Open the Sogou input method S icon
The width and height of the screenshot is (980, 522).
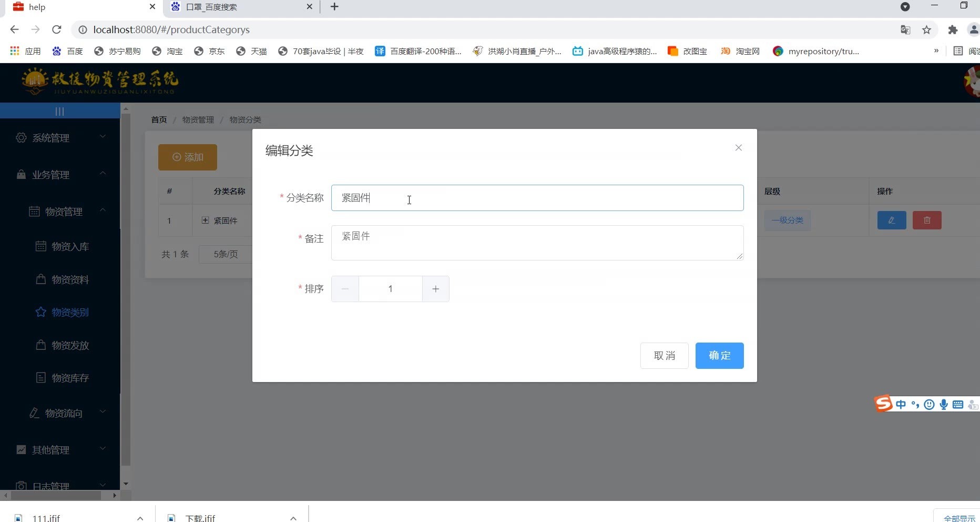coord(883,404)
